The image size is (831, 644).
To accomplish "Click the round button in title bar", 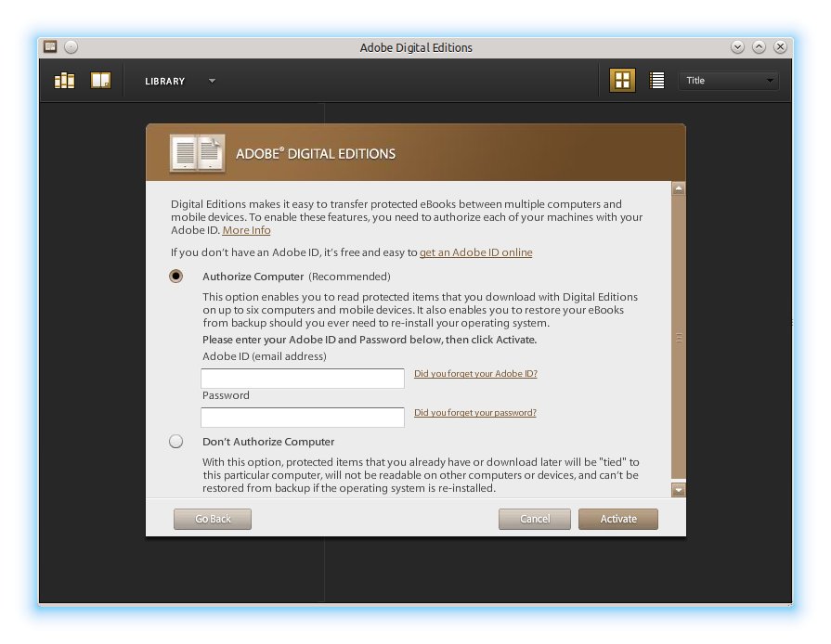I will point(71,46).
